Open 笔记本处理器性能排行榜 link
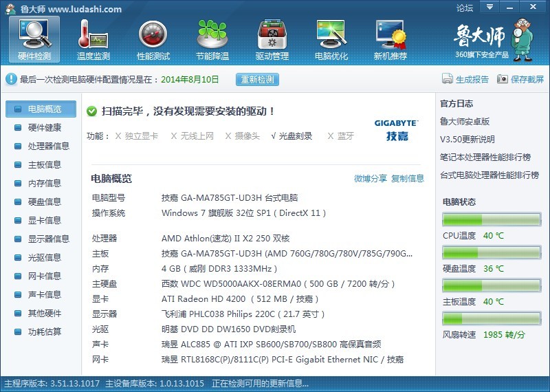 pos(485,157)
